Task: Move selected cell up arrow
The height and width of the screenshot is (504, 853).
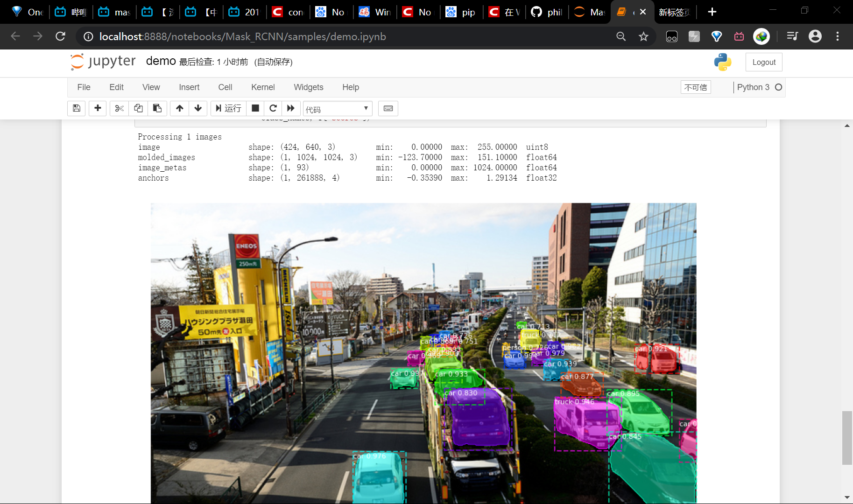Action: coord(180,108)
